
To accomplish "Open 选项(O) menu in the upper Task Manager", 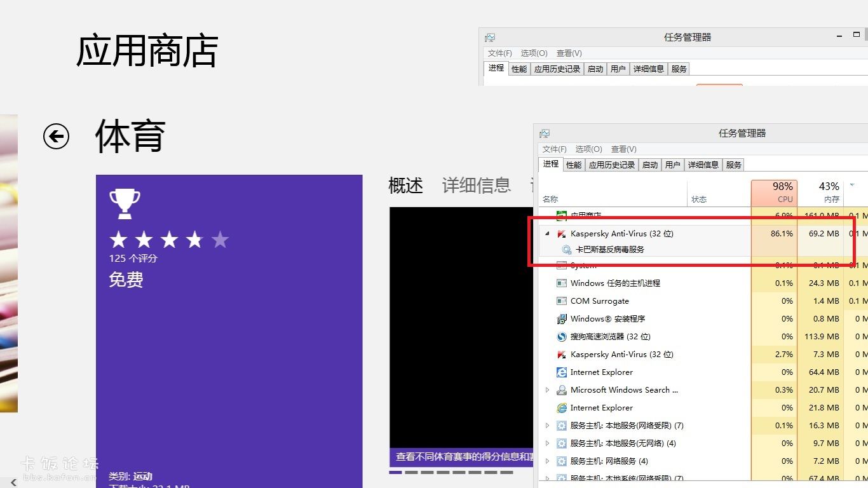I will point(534,53).
